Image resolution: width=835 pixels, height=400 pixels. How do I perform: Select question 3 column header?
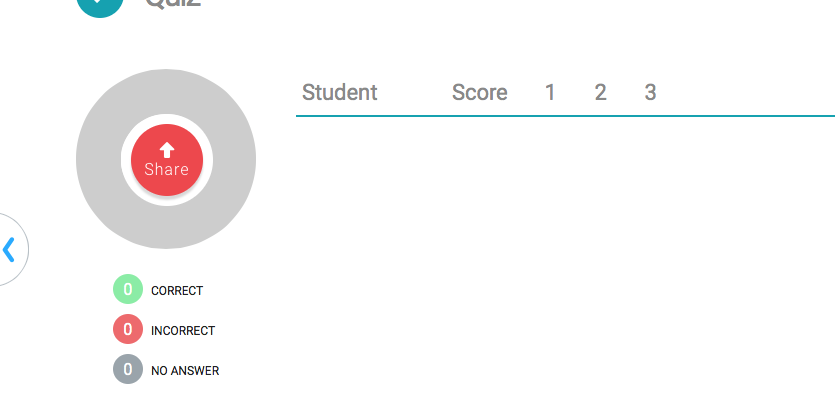click(650, 93)
